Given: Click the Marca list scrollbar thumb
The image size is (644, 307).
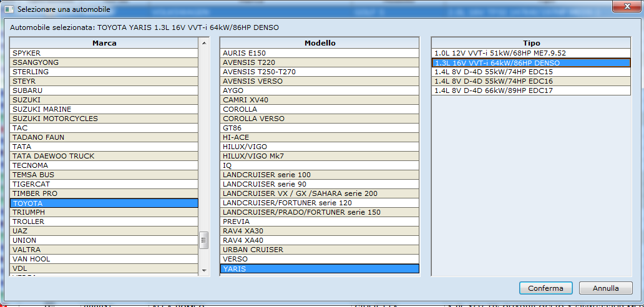Looking at the screenshot, I should tap(204, 240).
